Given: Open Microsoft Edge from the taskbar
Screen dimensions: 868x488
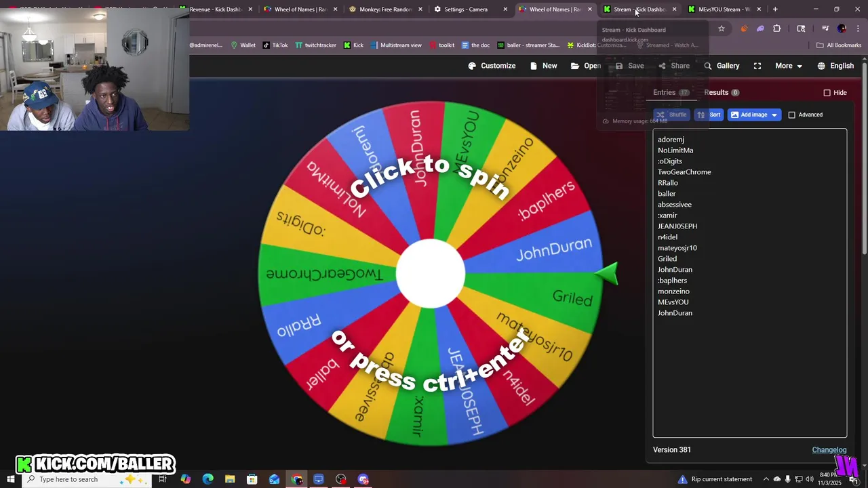Looking at the screenshot, I should coord(208,479).
